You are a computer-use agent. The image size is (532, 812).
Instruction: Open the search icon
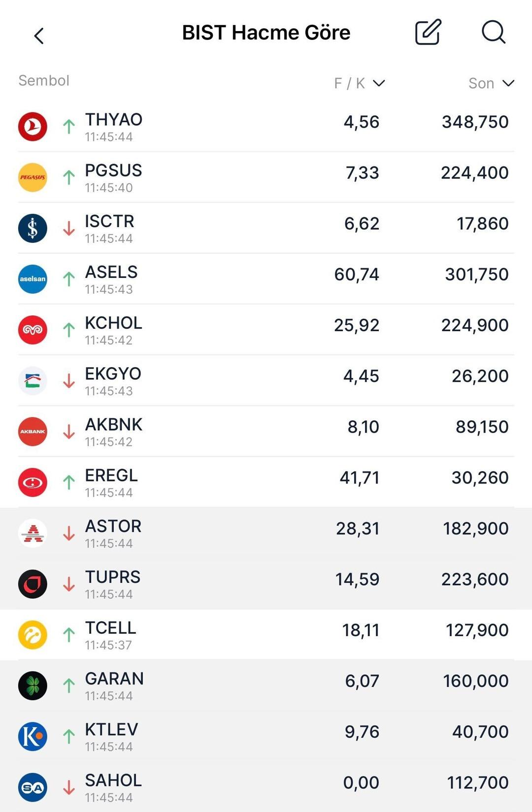(493, 33)
